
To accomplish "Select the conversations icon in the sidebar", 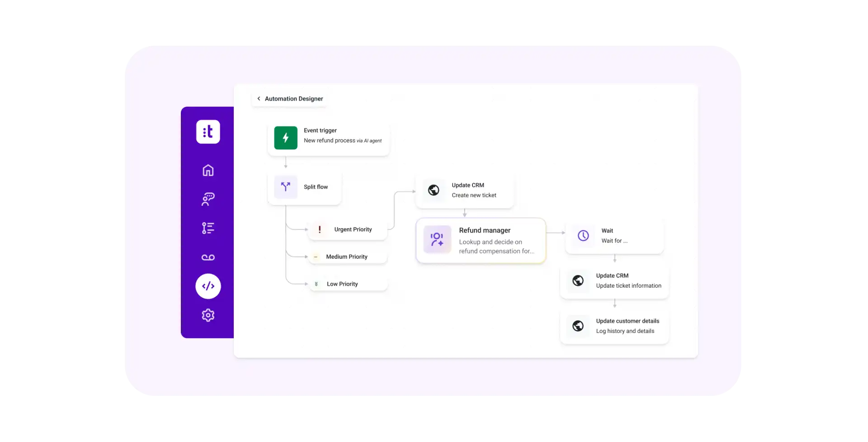I will [208, 199].
